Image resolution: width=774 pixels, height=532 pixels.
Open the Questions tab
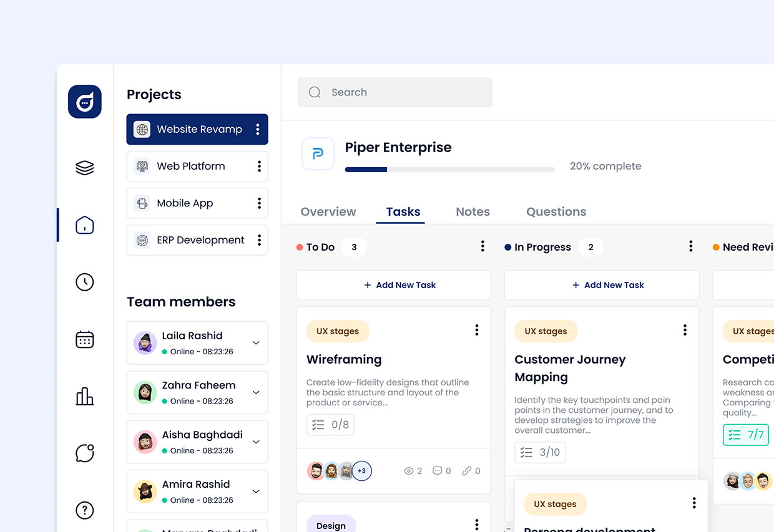click(556, 211)
